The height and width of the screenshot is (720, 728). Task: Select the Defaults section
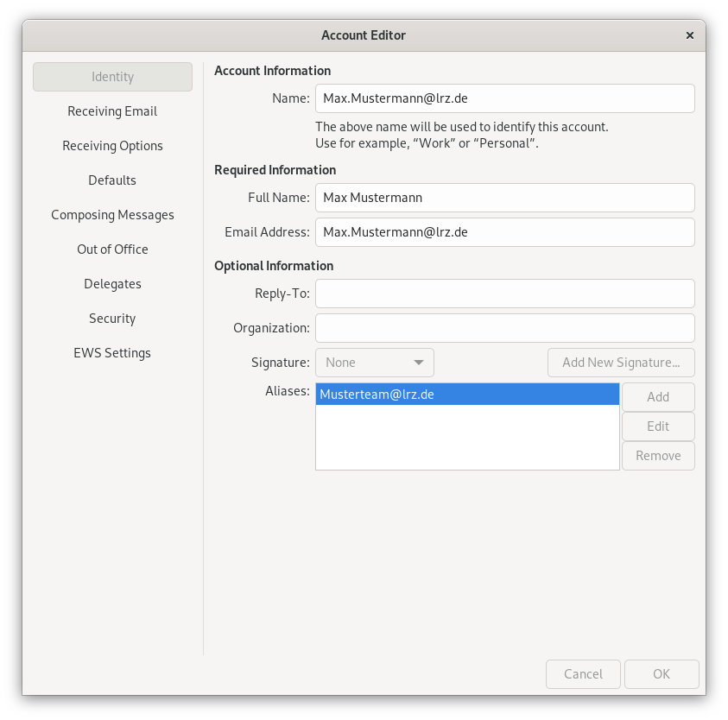click(x=112, y=180)
